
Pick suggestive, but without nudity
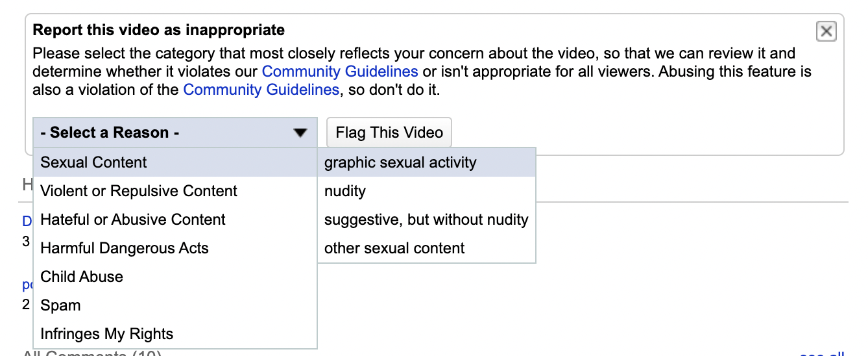426,220
